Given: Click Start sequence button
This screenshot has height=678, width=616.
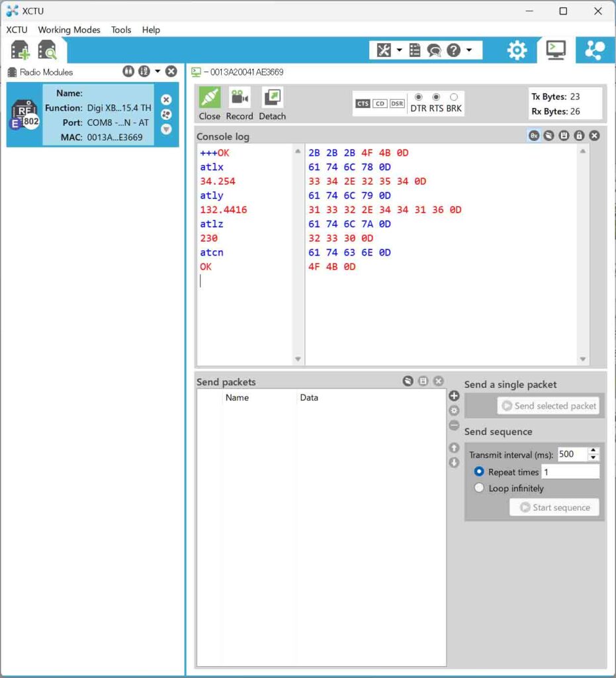Looking at the screenshot, I should tap(554, 507).
